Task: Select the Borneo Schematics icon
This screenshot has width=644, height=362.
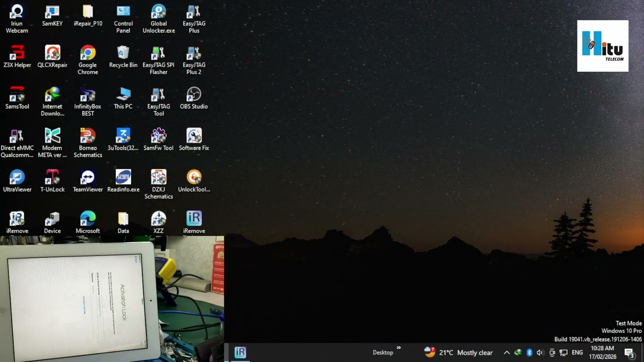Action: (88, 143)
